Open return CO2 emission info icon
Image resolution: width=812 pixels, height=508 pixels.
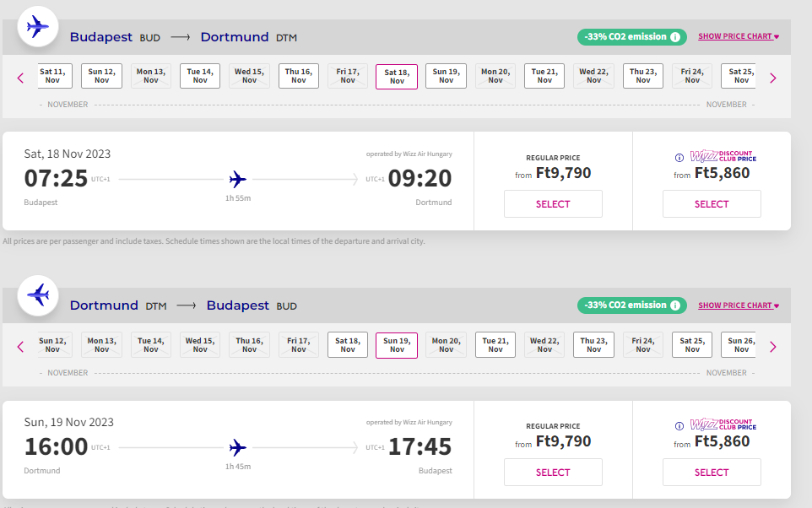pyautogui.click(x=675, y=305)
